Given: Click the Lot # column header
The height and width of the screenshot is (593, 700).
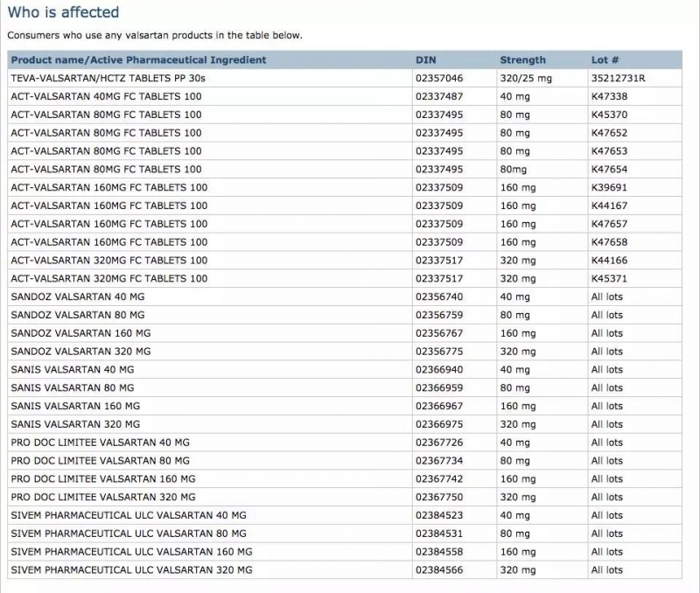Looking at the screenshot, I should tap(605, 60).
